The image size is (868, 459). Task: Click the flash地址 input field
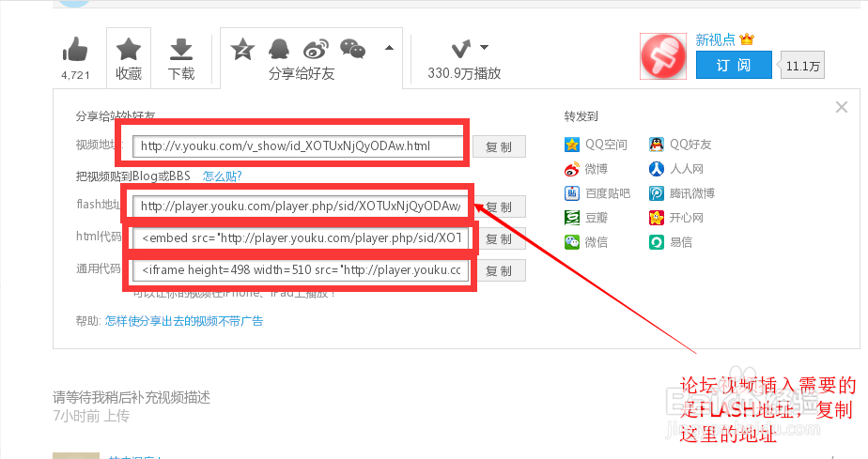click(301, 207)
